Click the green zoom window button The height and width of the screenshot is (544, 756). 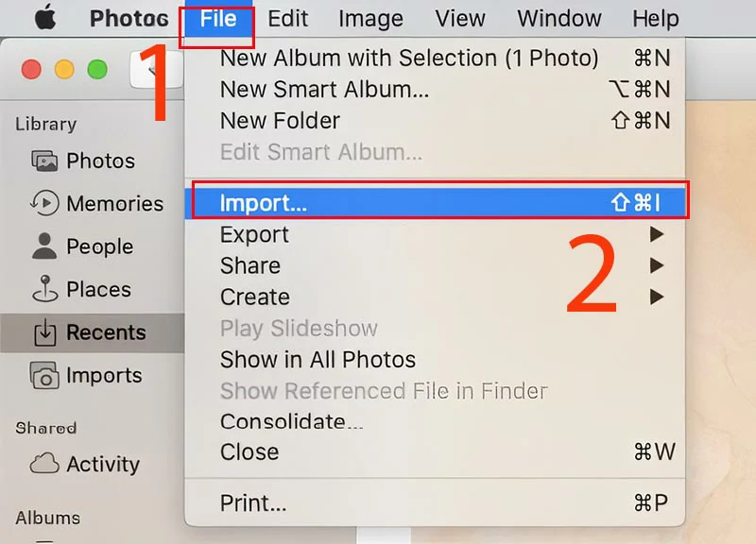click(97, 69)
